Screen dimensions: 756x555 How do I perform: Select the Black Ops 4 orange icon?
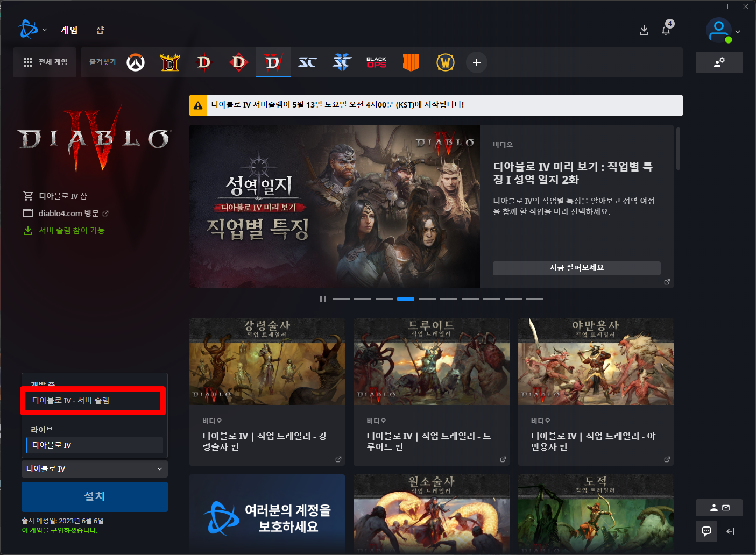411,62
